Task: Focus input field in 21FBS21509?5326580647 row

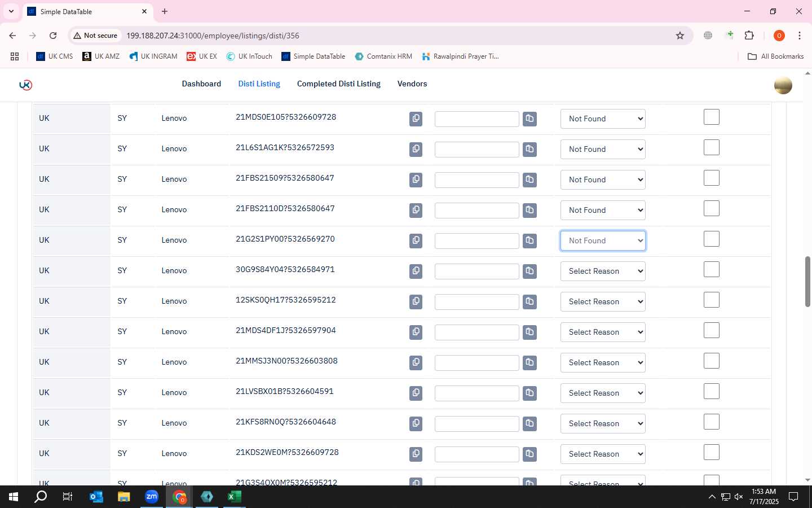Action: click(x=476, y=180)
